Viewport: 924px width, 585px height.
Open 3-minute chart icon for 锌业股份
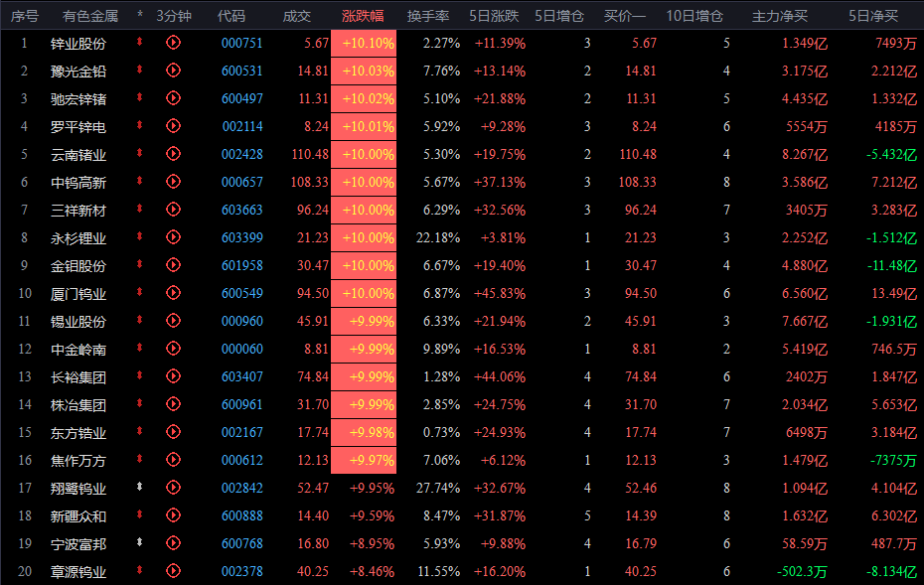173,43
